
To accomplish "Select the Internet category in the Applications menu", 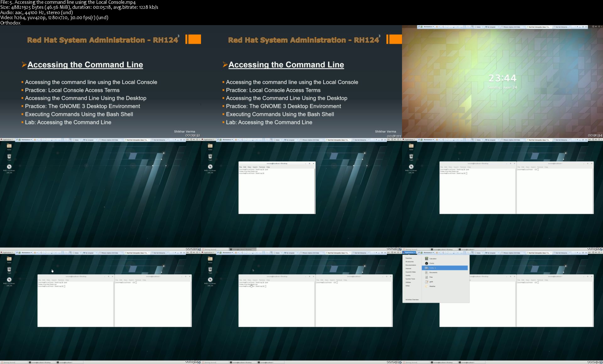I will point(408,269).
